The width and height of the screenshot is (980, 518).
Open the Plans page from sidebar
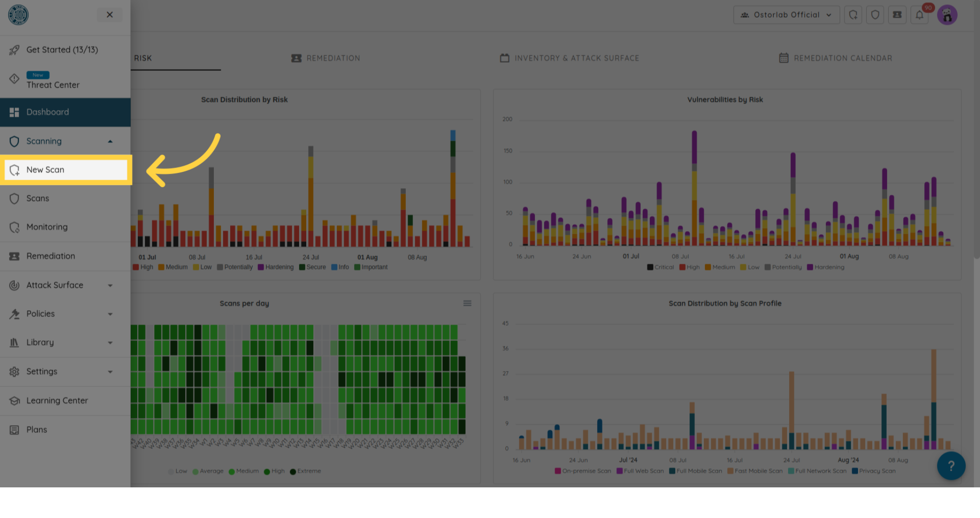coord(36,429)
